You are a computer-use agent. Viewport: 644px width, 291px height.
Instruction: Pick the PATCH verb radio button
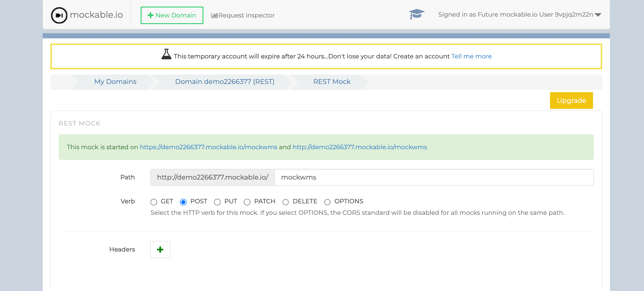(x=247, y=202)
